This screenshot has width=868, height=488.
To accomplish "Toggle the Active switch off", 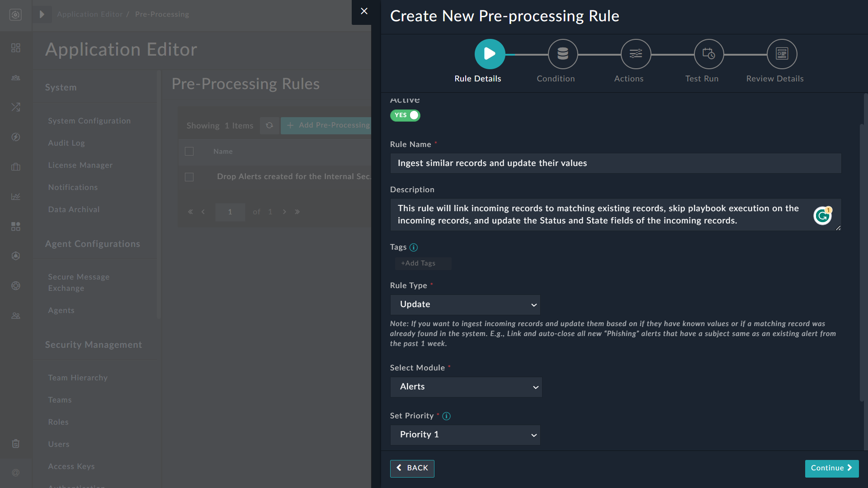I will tap(405, 115).
